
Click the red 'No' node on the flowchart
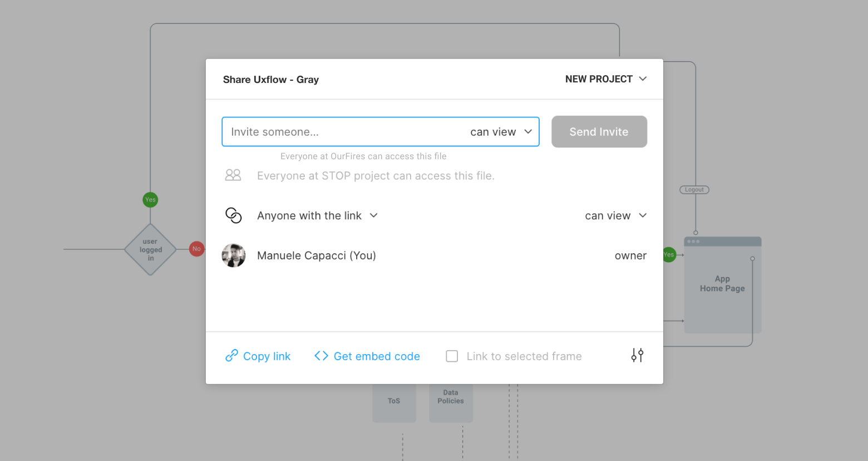coord(196,249)
